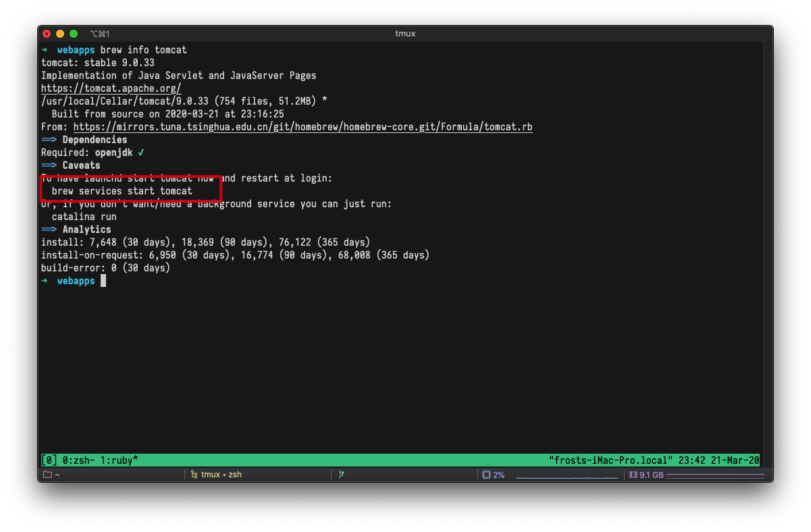Click the 'install: 7,648 (30 days)' analytics line
This screenshot has width=811, height=532.
[206, 242]
